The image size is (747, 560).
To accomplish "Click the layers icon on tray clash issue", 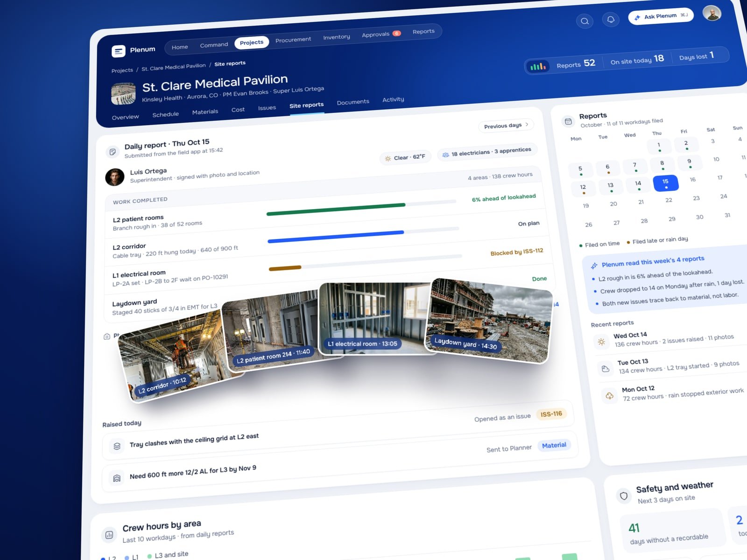I will click(117, 446).
